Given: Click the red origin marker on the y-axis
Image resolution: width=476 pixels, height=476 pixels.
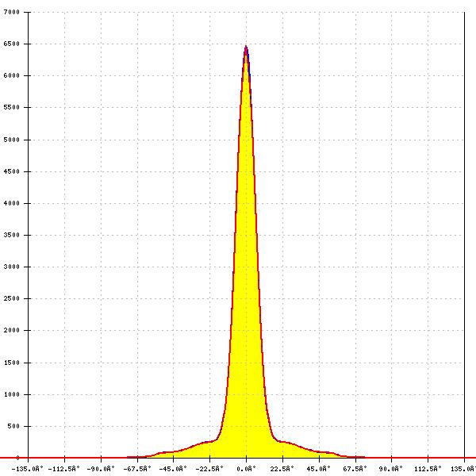Looking at the screenshot, I should 17,458.
